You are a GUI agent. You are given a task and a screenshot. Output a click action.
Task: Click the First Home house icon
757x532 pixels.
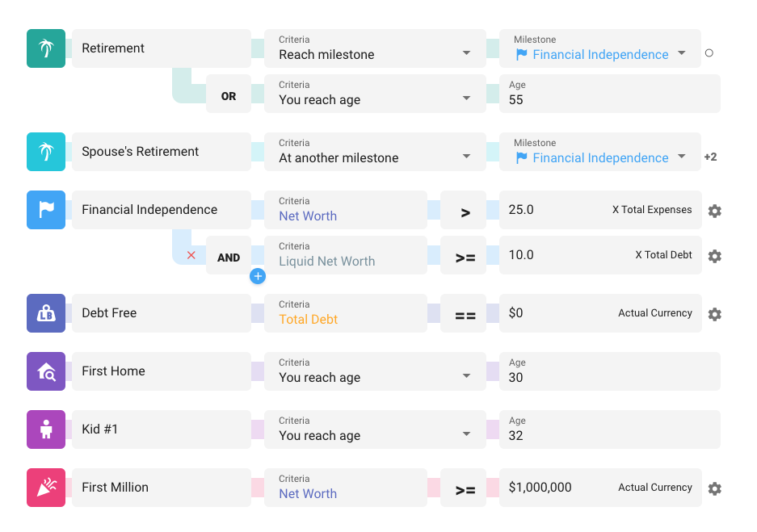coord(46,371)
